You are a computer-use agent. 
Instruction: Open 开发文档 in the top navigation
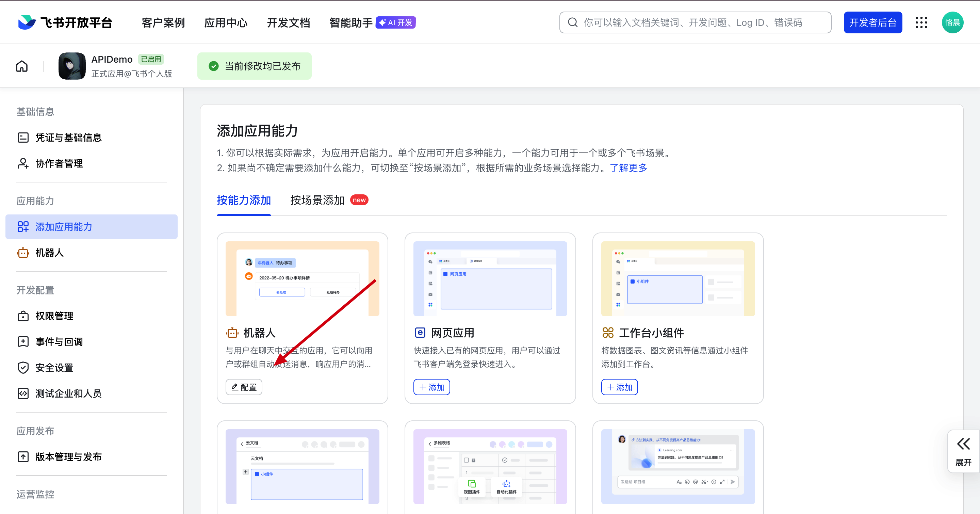coord(288,22)
